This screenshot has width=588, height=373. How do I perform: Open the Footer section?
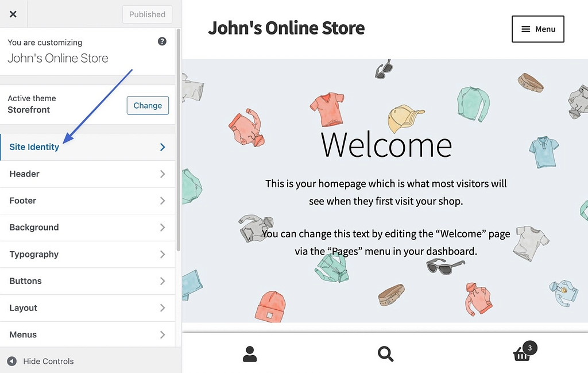(x=87, y=201)
